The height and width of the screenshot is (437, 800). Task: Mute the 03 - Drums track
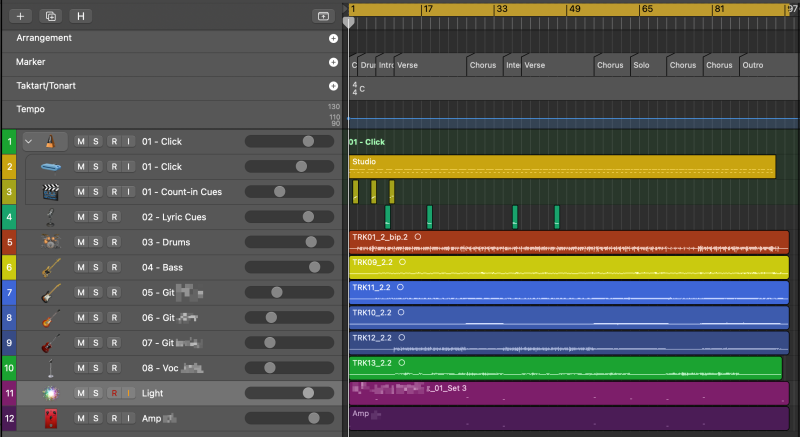[81, 242]
